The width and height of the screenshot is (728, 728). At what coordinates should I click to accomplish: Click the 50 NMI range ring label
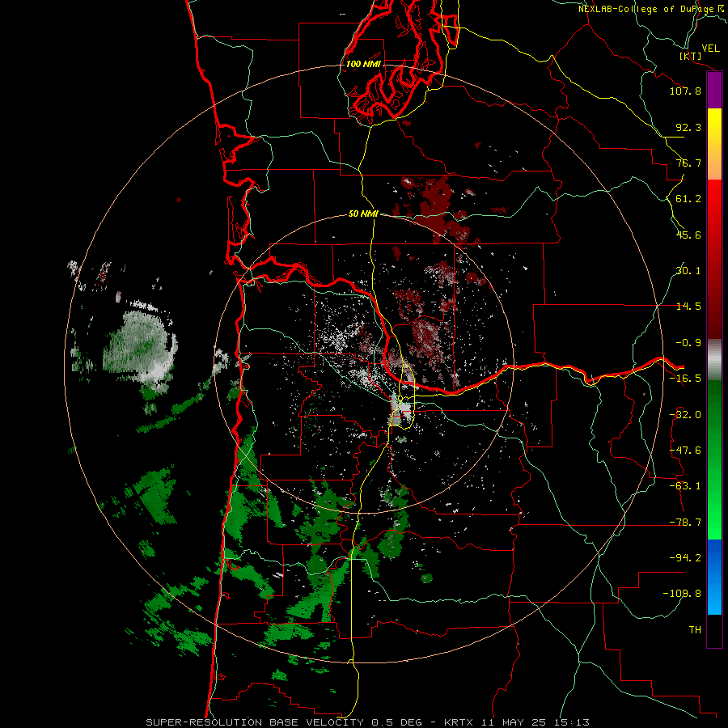click(363, 214)
